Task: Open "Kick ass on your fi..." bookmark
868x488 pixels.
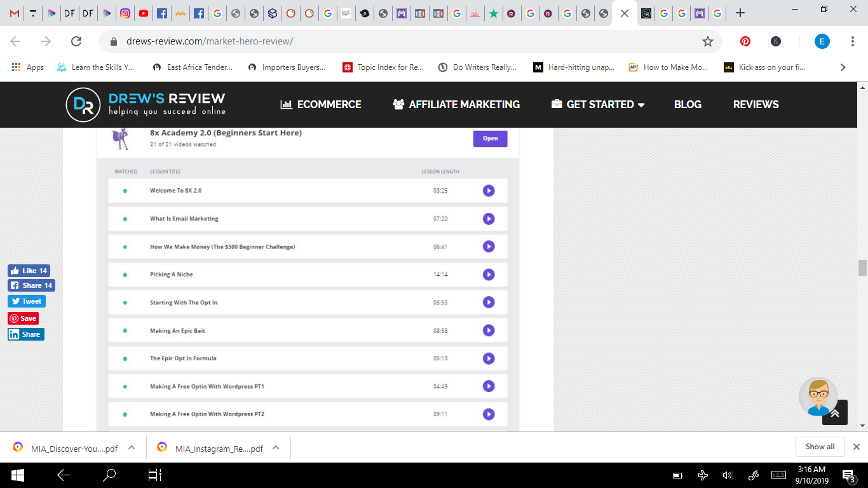Action: coord(764,67)
